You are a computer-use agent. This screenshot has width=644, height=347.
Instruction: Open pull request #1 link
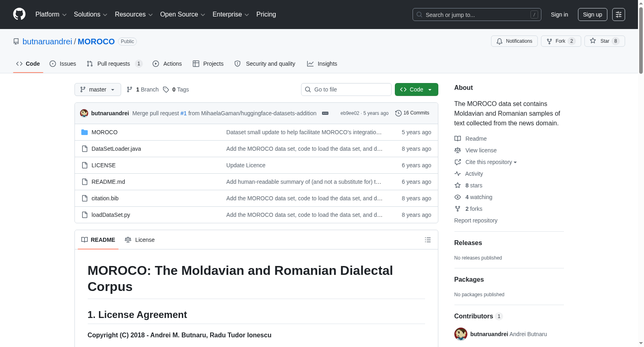pyautogui.click(x=184, y=113)
